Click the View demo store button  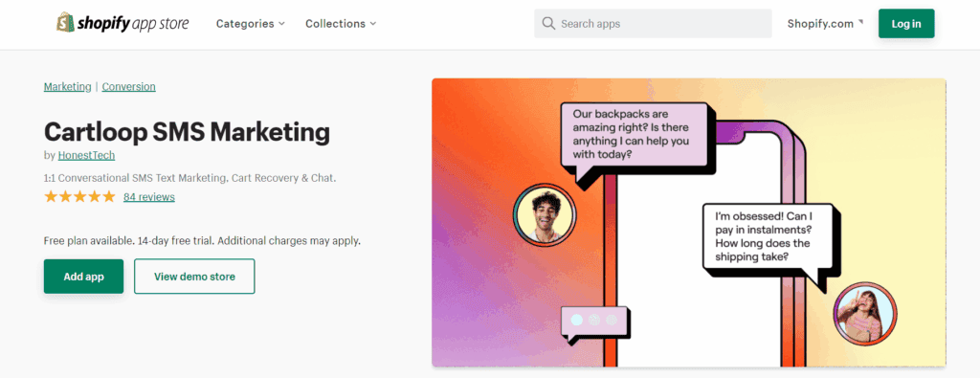(194, 277)
